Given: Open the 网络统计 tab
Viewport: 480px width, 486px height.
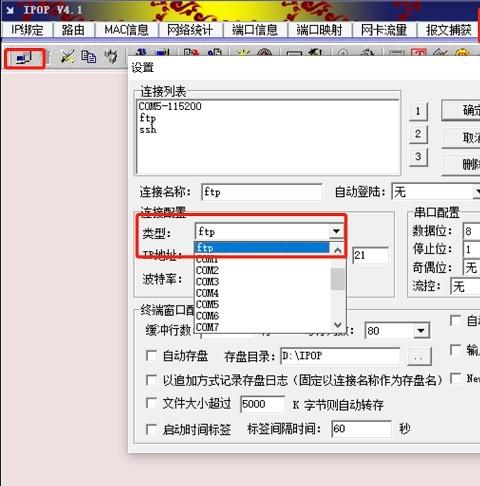Looking at the screenshot, I should pyautogui.click(x=190, y=30).
